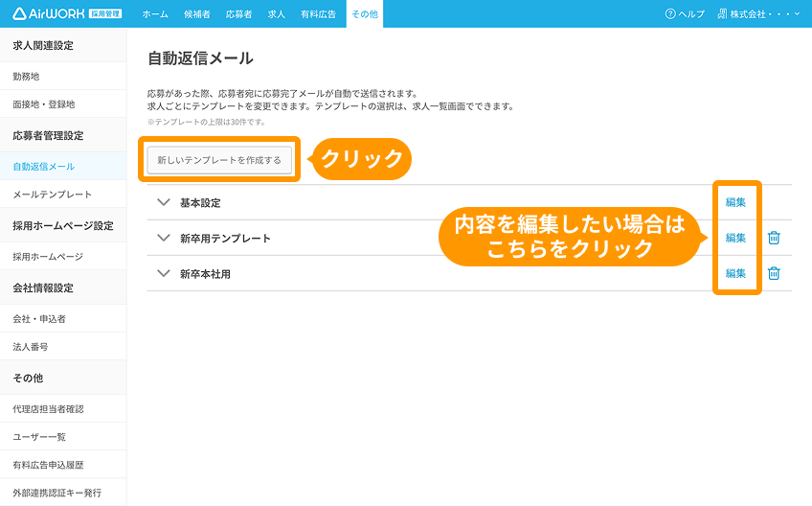Viewport: 812px width, 506px height.
Task: Delete the 新卒本社用 template with trash icon
Action: pyautogui.click(x=774, y=273)
